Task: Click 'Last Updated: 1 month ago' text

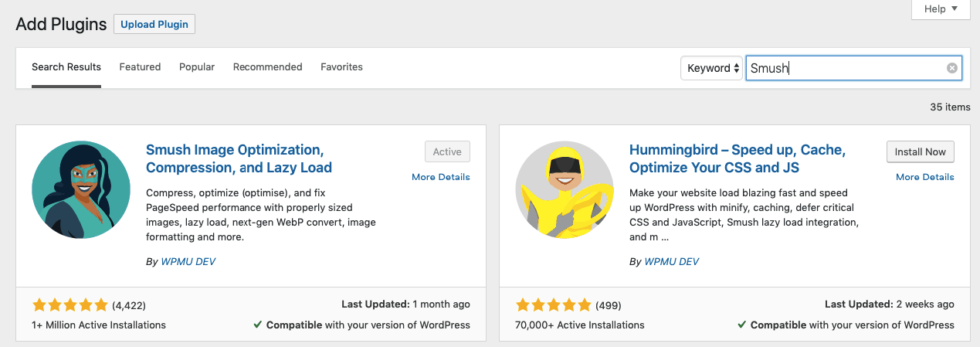Action: (x=405, y=304)
